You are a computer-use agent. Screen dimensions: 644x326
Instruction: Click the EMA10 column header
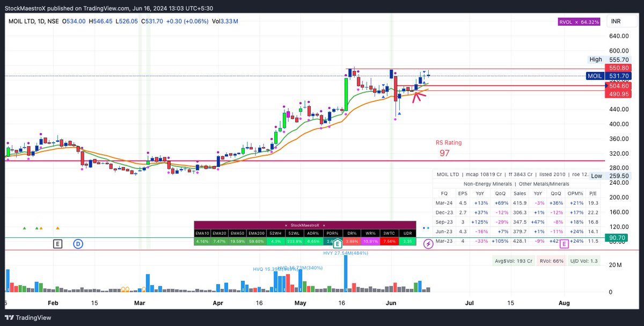click(202, 233)
